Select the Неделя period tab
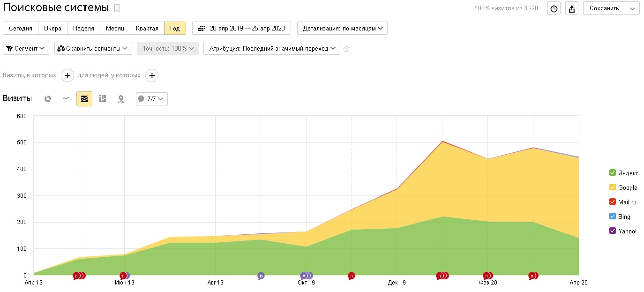The height and width of the screenshot is (292, 644). click(x=83, y=28)
